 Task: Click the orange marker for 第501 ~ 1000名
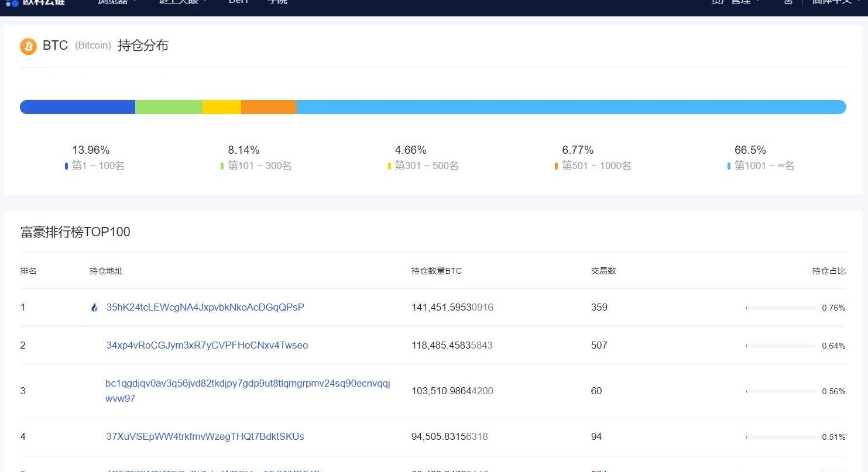(x=556, y=166)
